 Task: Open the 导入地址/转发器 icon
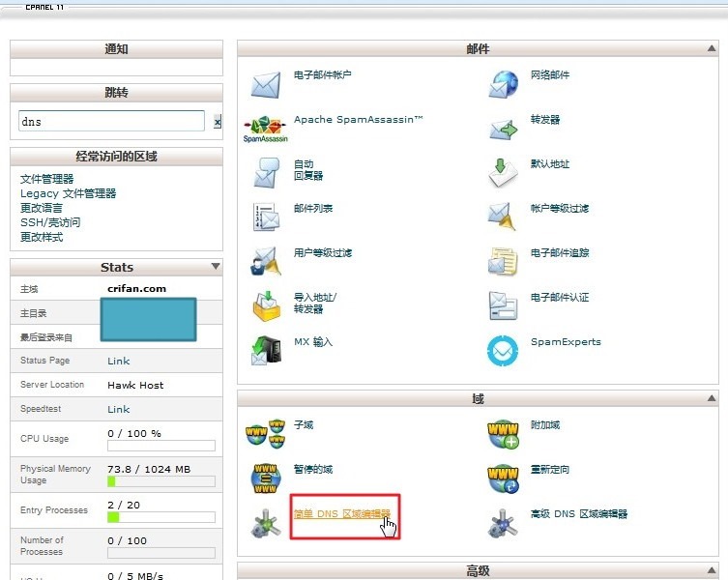[x=267, y=306]
